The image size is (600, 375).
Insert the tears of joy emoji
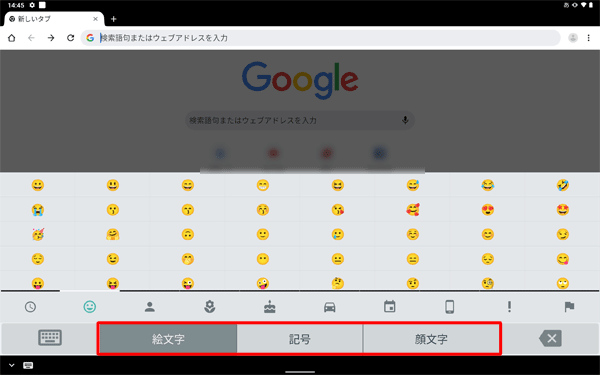488,185
